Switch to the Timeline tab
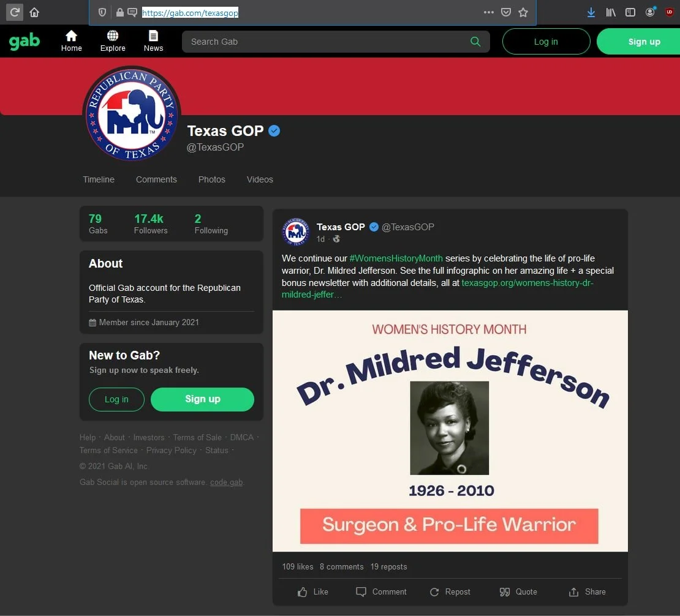This screenshot has width=680, height=616. pos(99,179)
